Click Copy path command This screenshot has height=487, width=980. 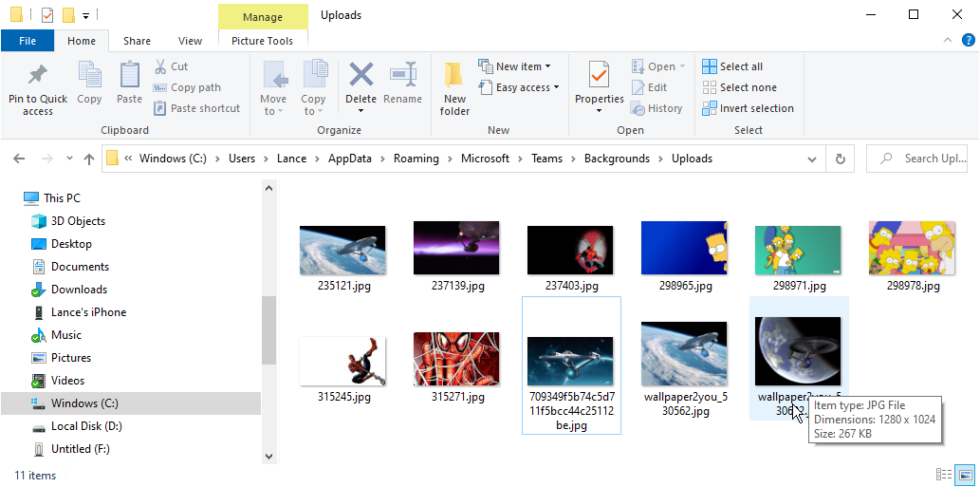(187, 87)
